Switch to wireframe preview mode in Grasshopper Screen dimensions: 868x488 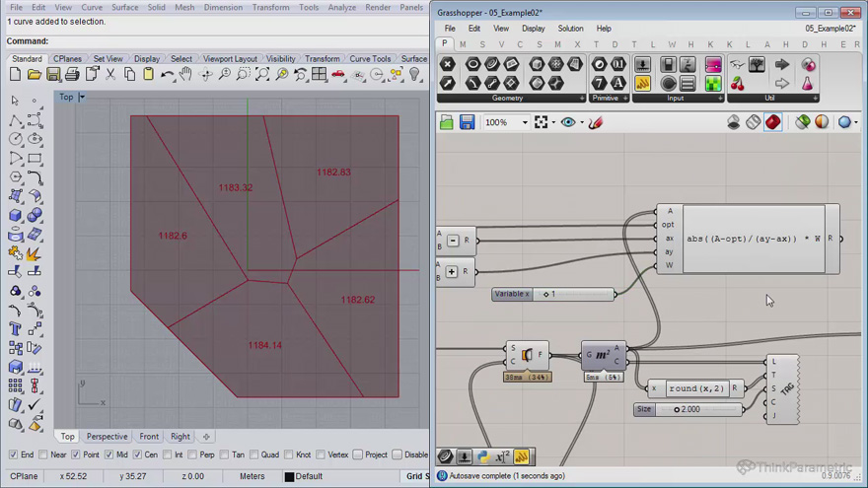(x=753, y=122)
